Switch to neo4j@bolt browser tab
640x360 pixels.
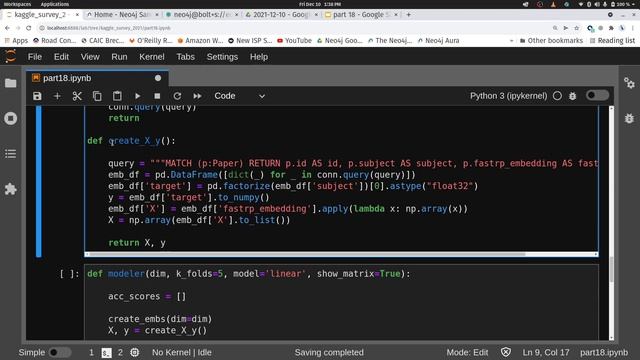[x=202, y=15]
